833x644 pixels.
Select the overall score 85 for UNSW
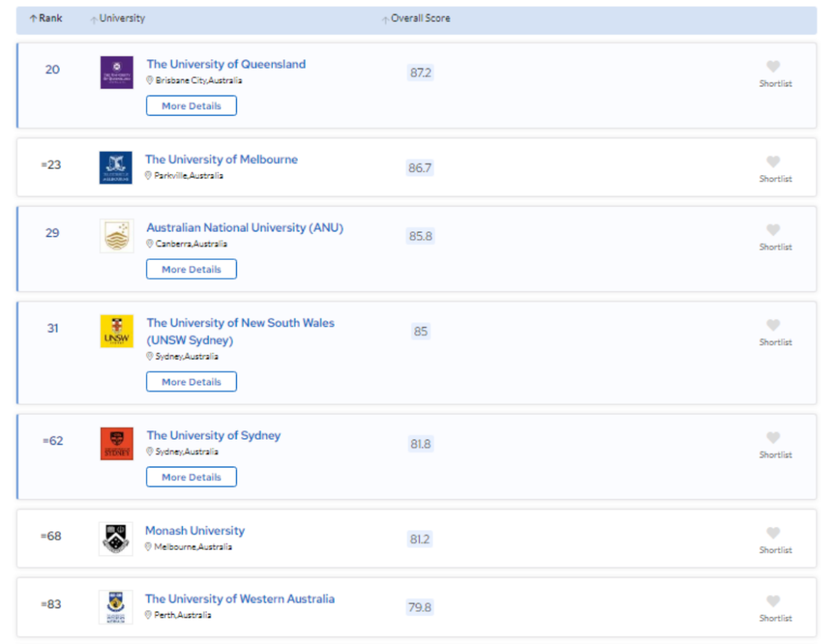point(421,332)
